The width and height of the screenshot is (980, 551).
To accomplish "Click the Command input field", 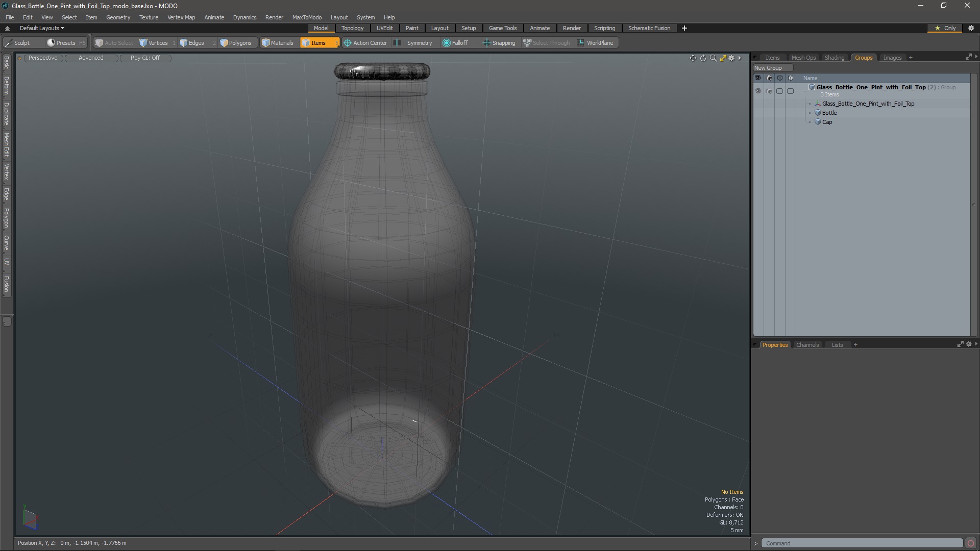I will tap(862, 543).
